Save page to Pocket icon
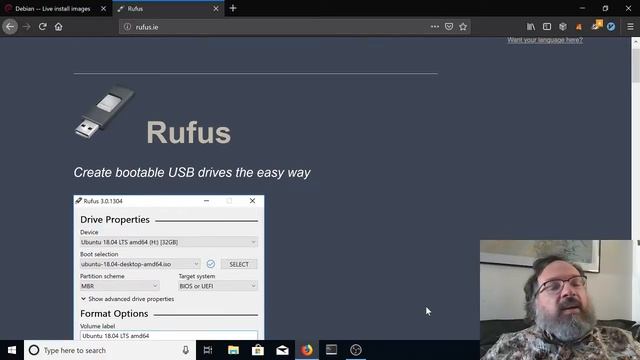 tap(449, 27)
